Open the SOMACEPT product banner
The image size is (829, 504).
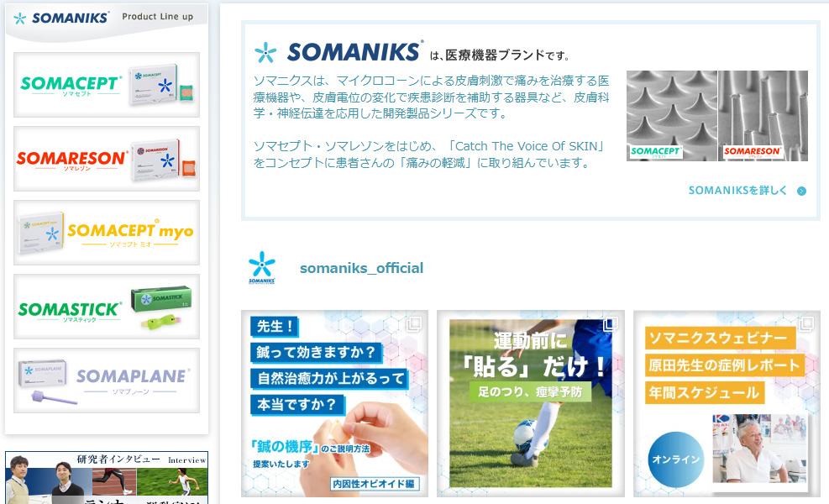pyautogui.click(x=107, y=85)
